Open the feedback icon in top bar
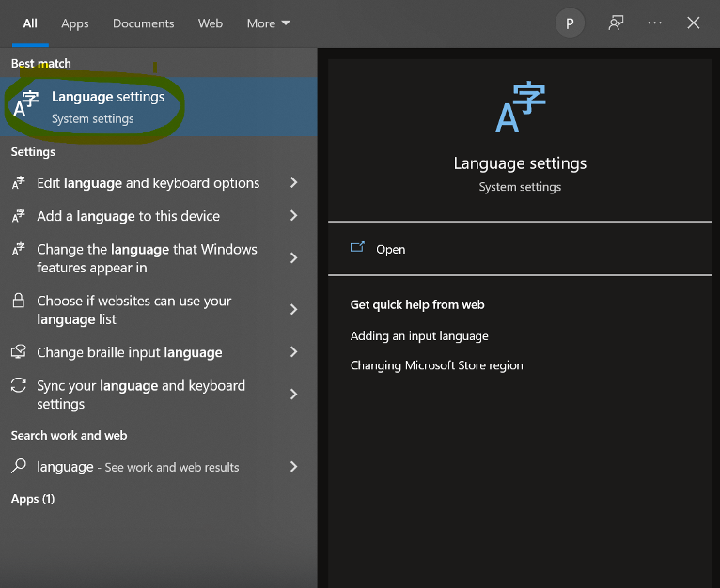 coord(616,23)
